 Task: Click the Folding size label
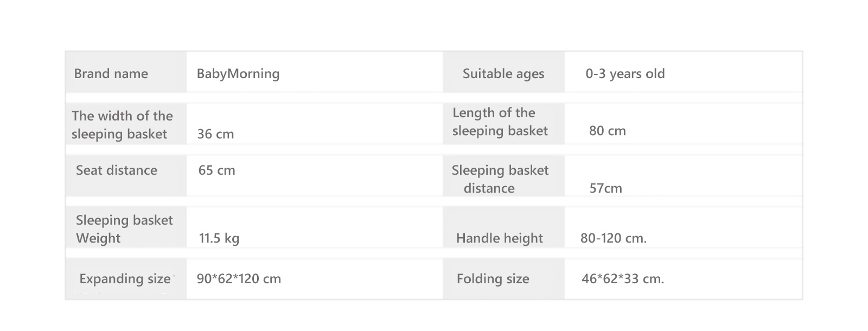493,279
